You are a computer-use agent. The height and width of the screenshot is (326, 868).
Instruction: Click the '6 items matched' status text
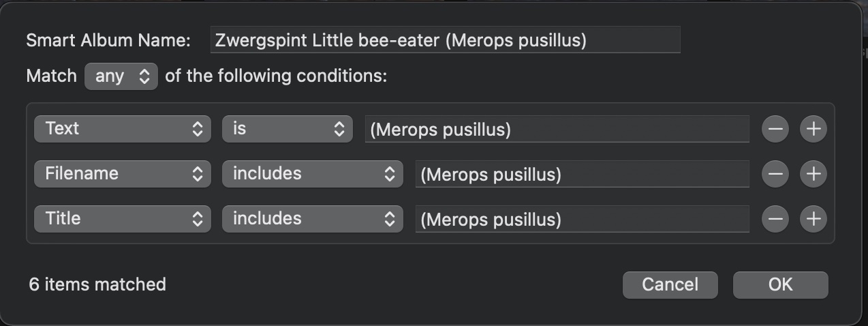coord(97,284)
